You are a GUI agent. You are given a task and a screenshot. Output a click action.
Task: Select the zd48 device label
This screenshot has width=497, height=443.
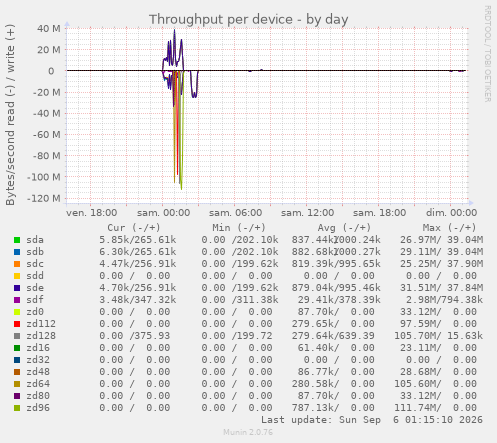[38, 372]
